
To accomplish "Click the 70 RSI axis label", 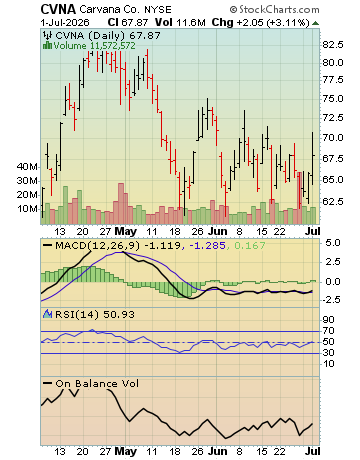I will click(x=328, y=331).
